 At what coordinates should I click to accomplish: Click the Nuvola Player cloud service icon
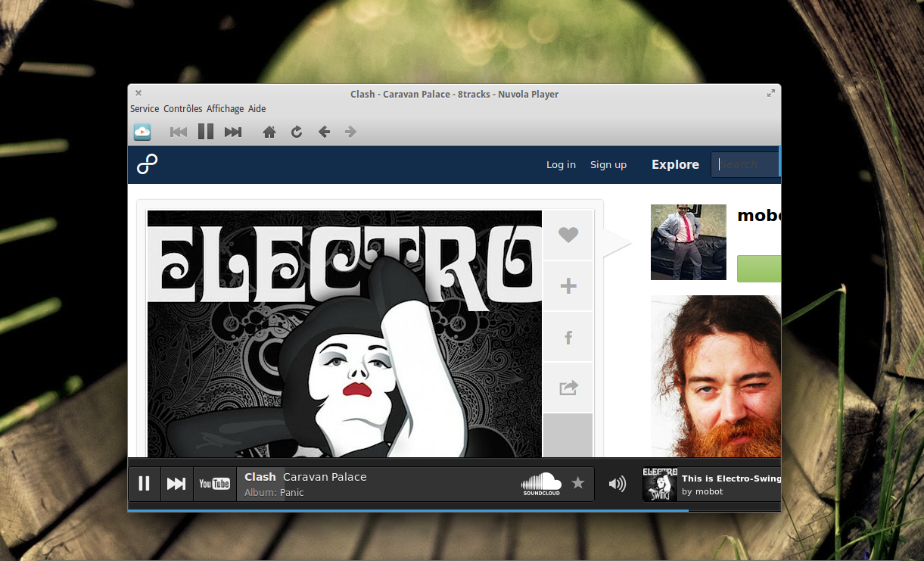click(x=142, y=132)
